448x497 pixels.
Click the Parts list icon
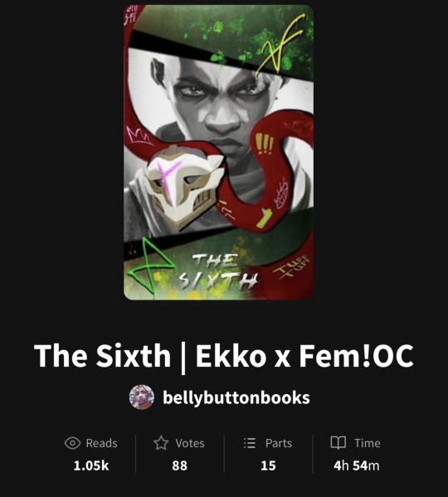(250, 443)
